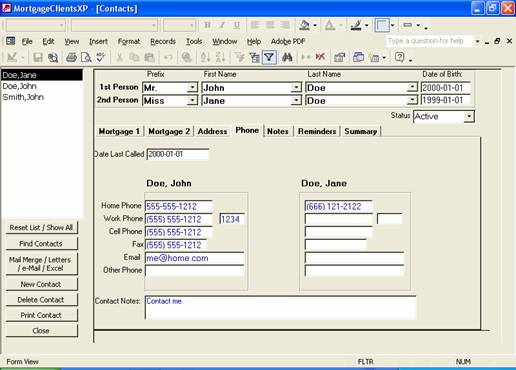Switch to the Mortgage 2 tab
The height and width of the screenshot is (370, 516).
(x=169, y=131)
